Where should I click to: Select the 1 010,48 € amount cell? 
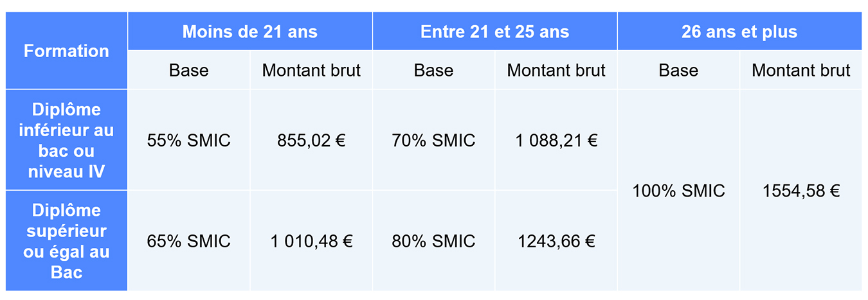point(311,241)
